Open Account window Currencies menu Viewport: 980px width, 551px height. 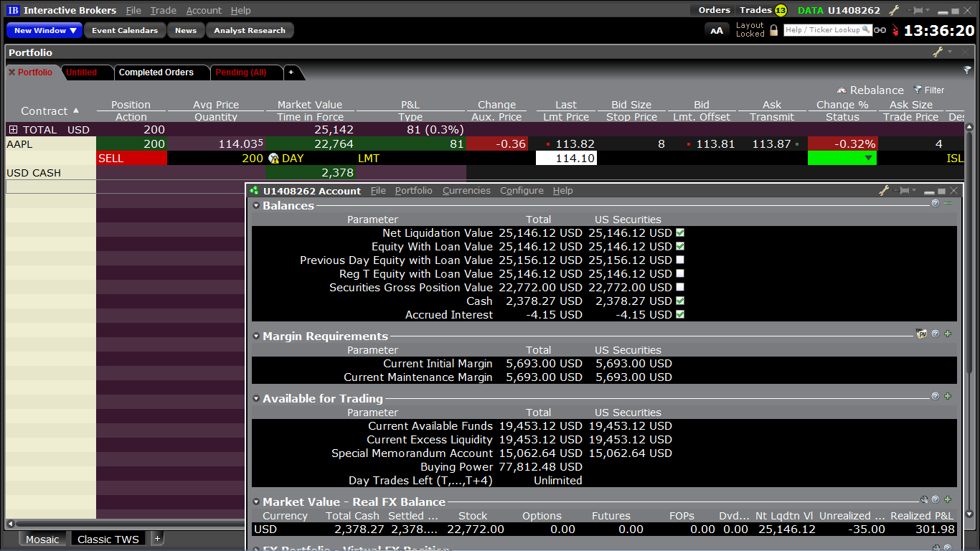466,191
